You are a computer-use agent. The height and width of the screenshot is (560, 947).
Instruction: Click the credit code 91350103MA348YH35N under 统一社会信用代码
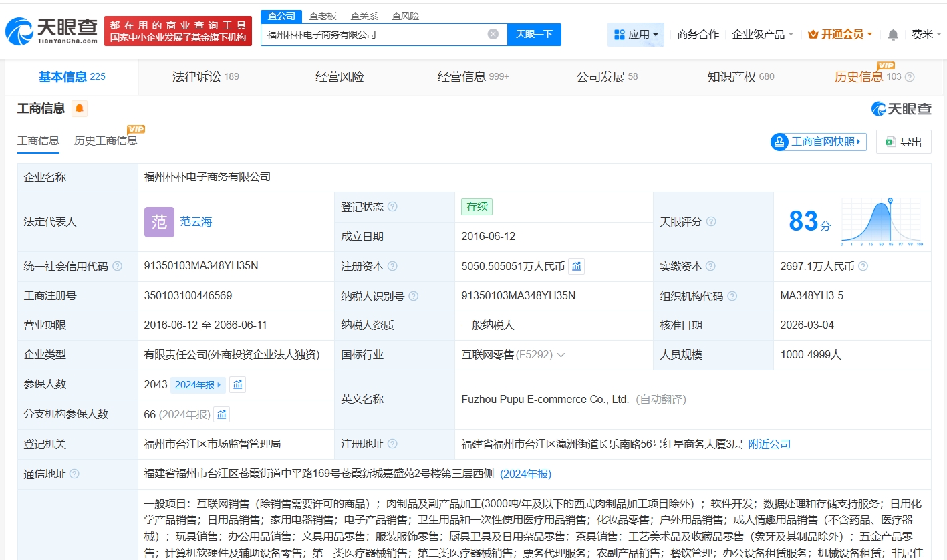tap(201, 266)
